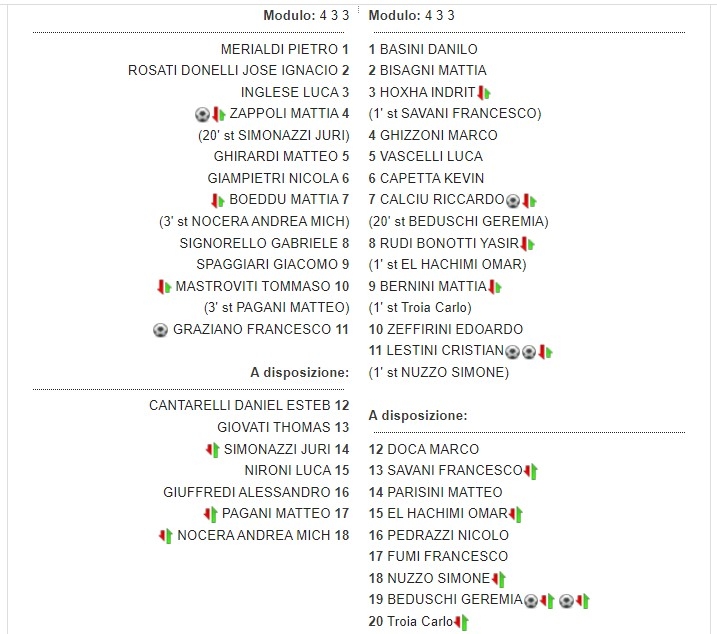Click the goal ball icon beside ZAPPOLI MATTIA
717x634 pixels.
coord(202,114)
